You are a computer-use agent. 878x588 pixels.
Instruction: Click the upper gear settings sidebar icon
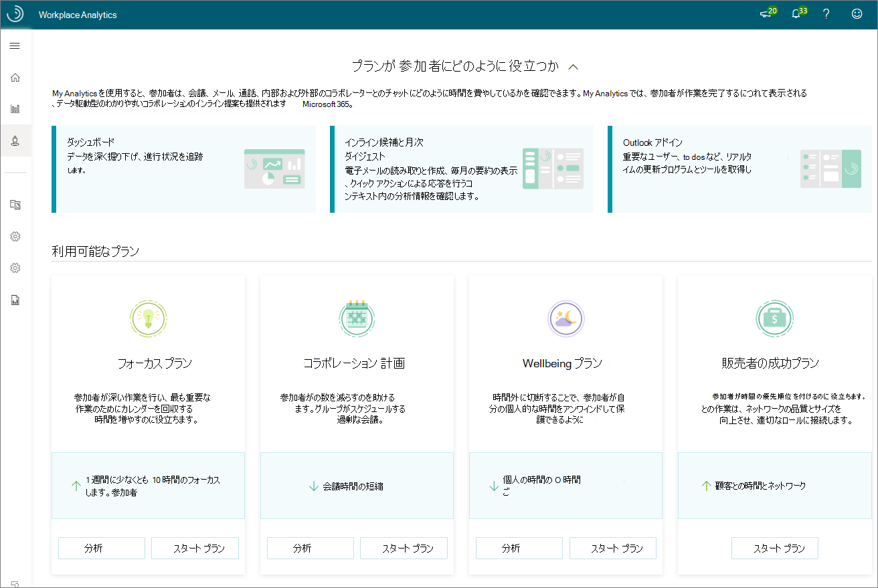(15, 236)
